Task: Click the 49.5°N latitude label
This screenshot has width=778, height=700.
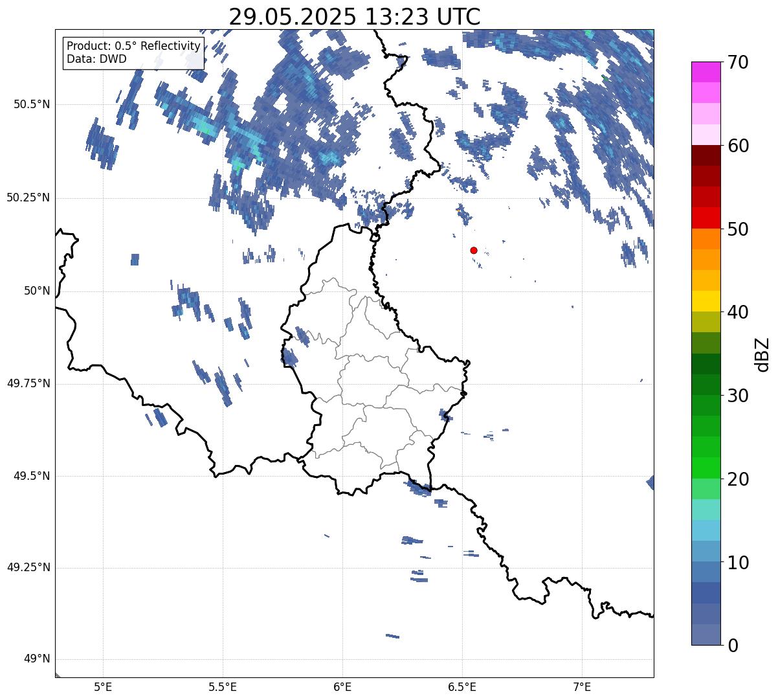Action: click(32, 476)
